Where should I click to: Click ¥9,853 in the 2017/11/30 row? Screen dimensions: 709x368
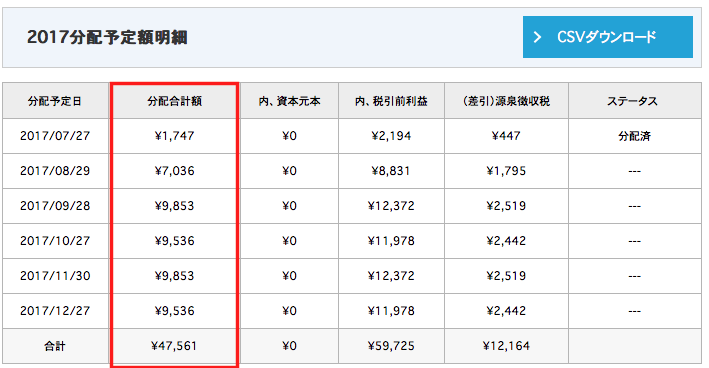point(175,276)
